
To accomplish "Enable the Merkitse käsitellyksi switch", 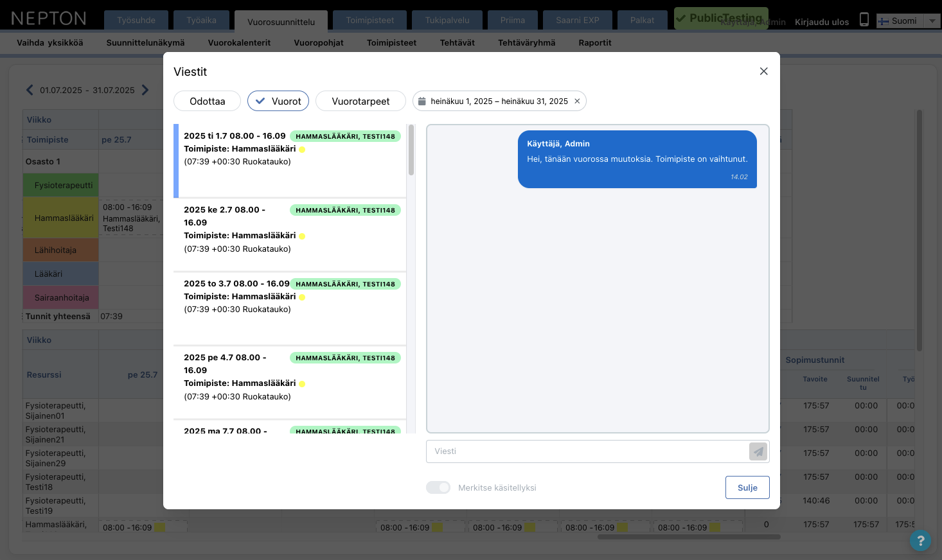I will tap(438, 487).
